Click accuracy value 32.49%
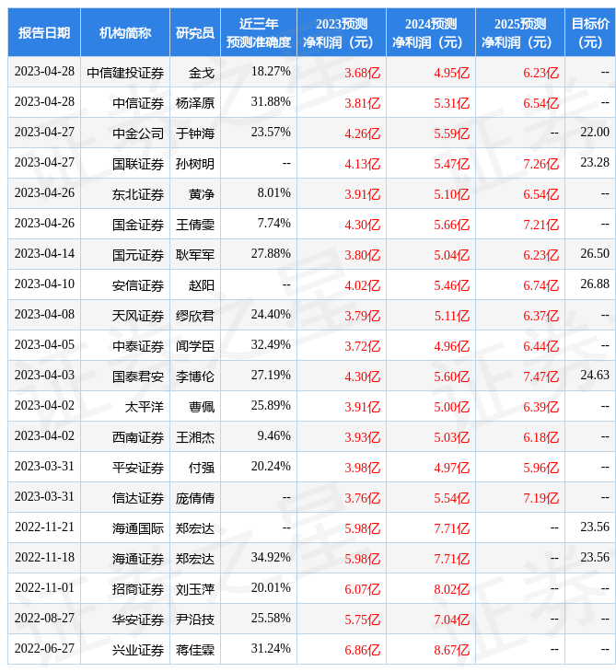This screenshot has width=616, height=672. [271, 345]
